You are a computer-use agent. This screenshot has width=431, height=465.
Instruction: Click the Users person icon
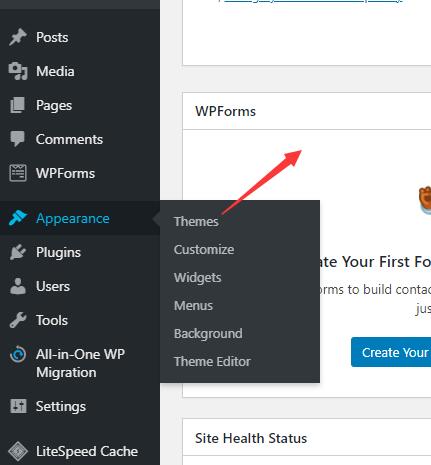[18, 286]
